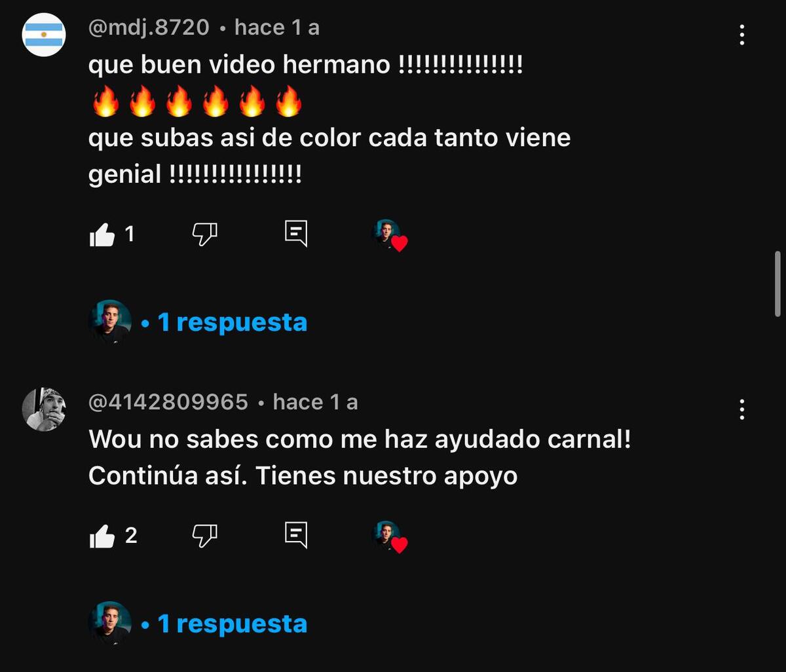This screenshot has width=786, height=672.
Task: Reply to the @4142809965 comment
Action: (x=296, y=536)
